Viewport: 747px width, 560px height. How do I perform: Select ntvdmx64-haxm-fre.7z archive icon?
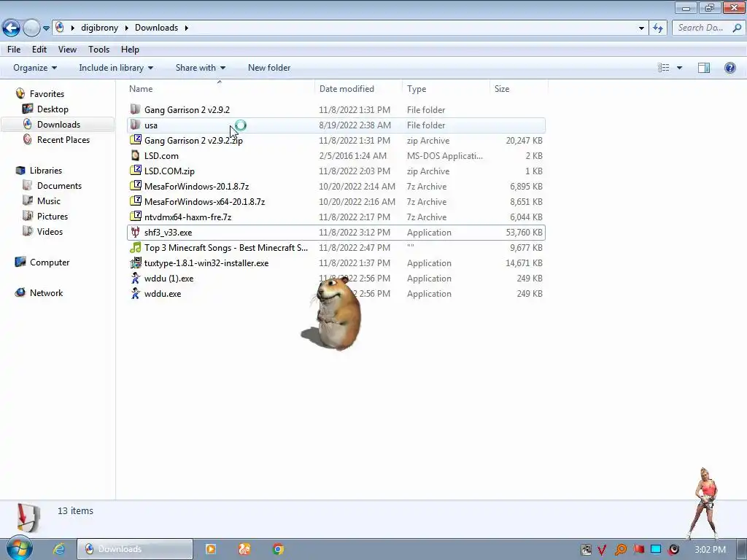tap(136, 217)
